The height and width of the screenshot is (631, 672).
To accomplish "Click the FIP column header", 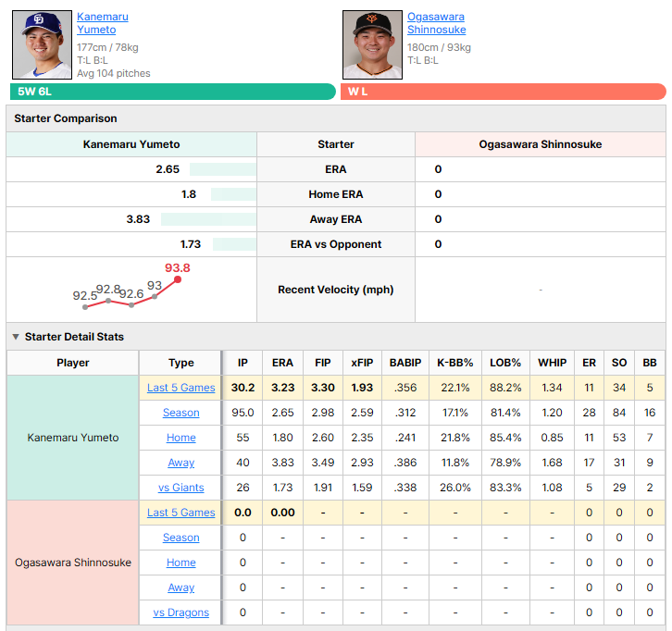I will 323,363.
